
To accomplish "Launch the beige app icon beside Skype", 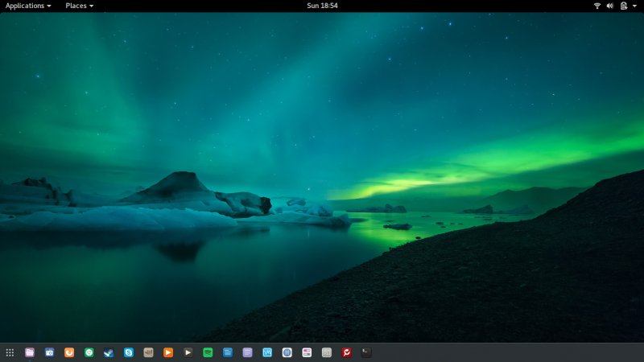I will (x=148, y=352).
